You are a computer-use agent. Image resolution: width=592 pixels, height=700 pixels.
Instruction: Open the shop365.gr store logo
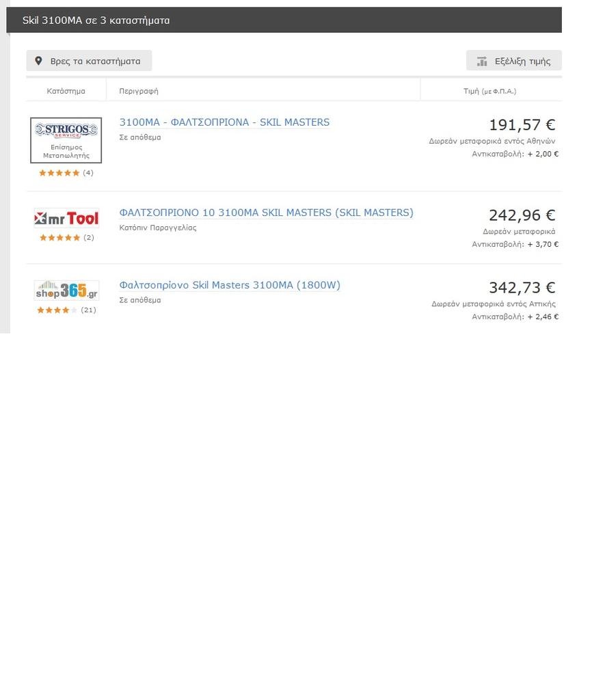point(66,291)
